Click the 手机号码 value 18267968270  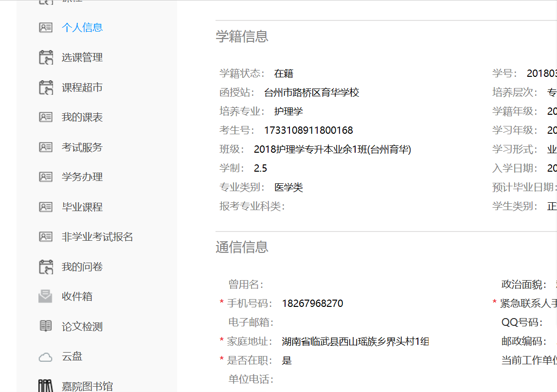pos(312,303)
